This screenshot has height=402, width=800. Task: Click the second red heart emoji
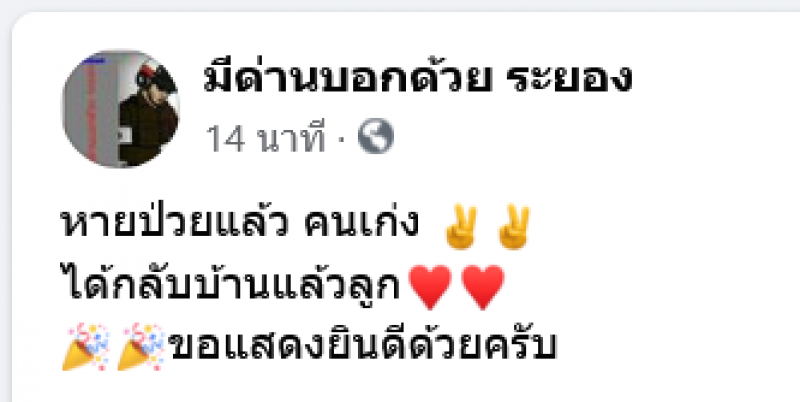click(483, 287)
